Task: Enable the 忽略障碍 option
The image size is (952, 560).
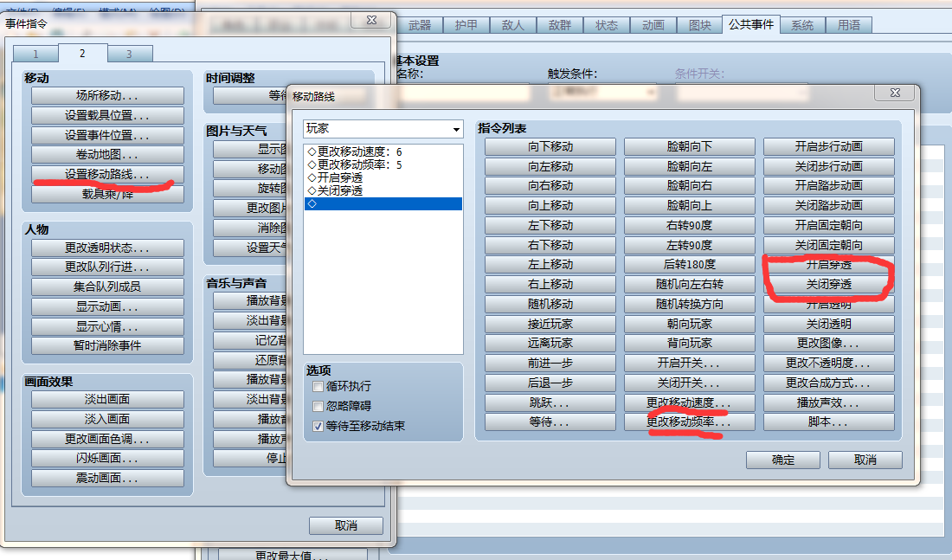Action: (318, 406)
